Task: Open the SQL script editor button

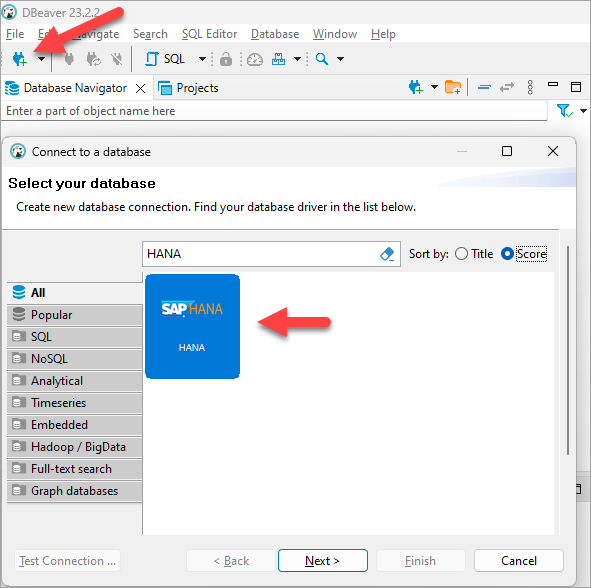Action: tap(165, 59)
